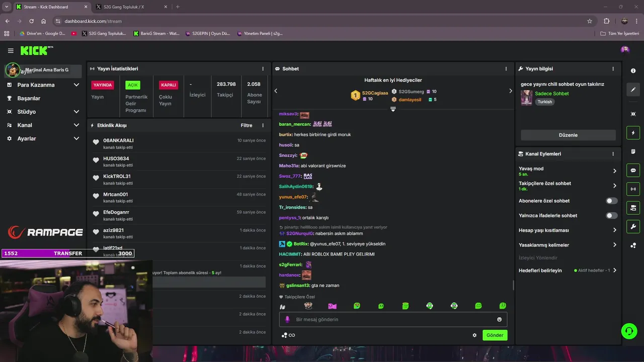
Task: Open Takipçilere özel sohbet options
Action: tap(568, 186)
